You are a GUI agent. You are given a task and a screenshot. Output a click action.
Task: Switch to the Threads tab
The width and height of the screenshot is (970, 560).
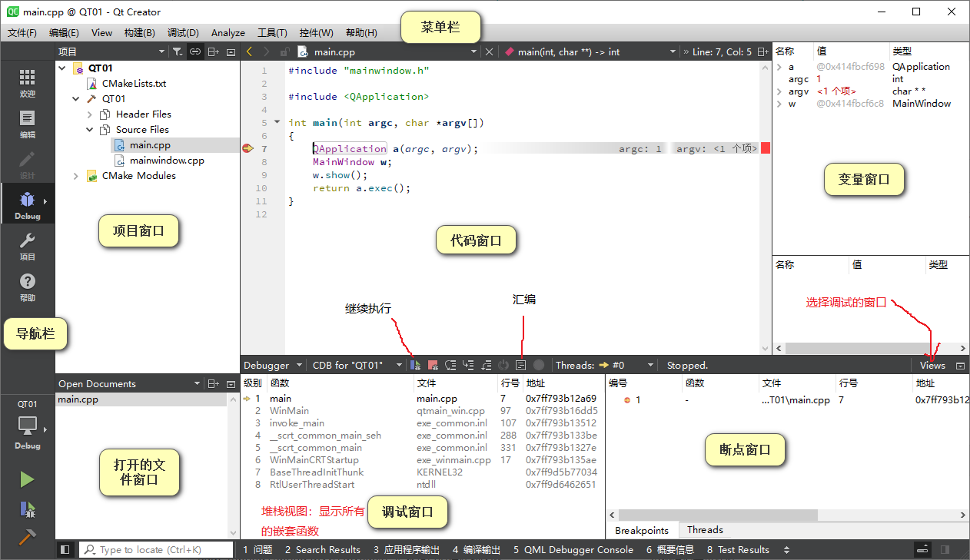coord(705,530)
